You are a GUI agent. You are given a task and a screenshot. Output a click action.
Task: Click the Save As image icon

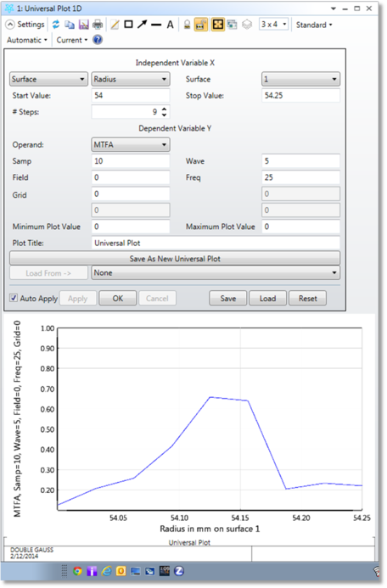83,25
